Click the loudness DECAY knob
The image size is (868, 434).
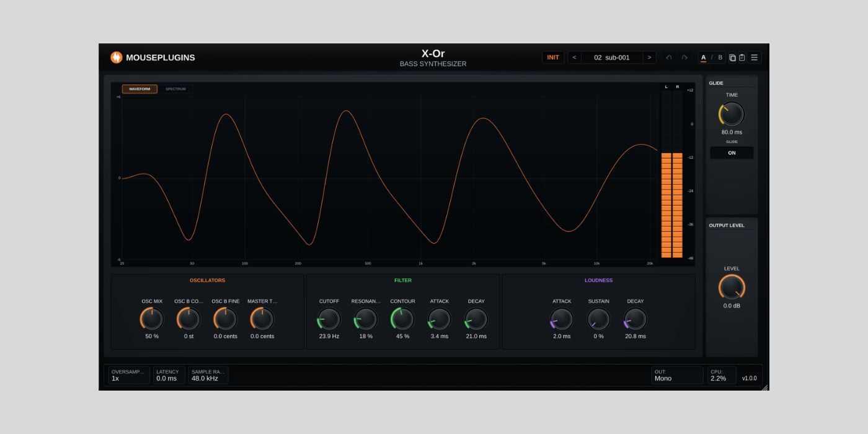coord(635,319)
